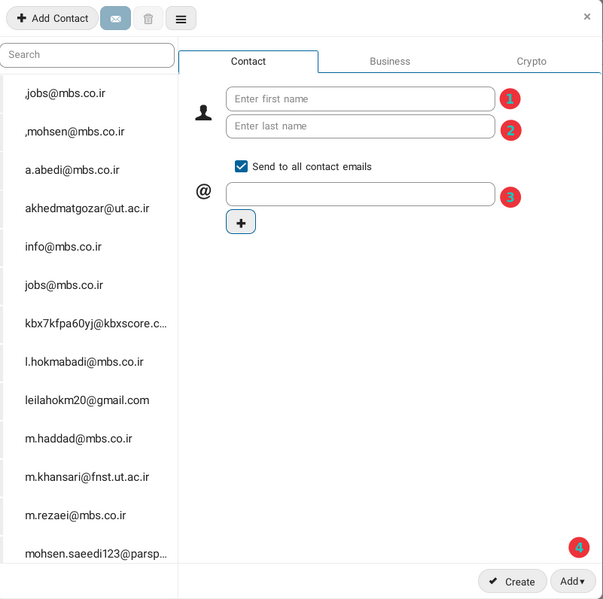Select the Contact tab

pyautogui.click(x=248, y=61)
